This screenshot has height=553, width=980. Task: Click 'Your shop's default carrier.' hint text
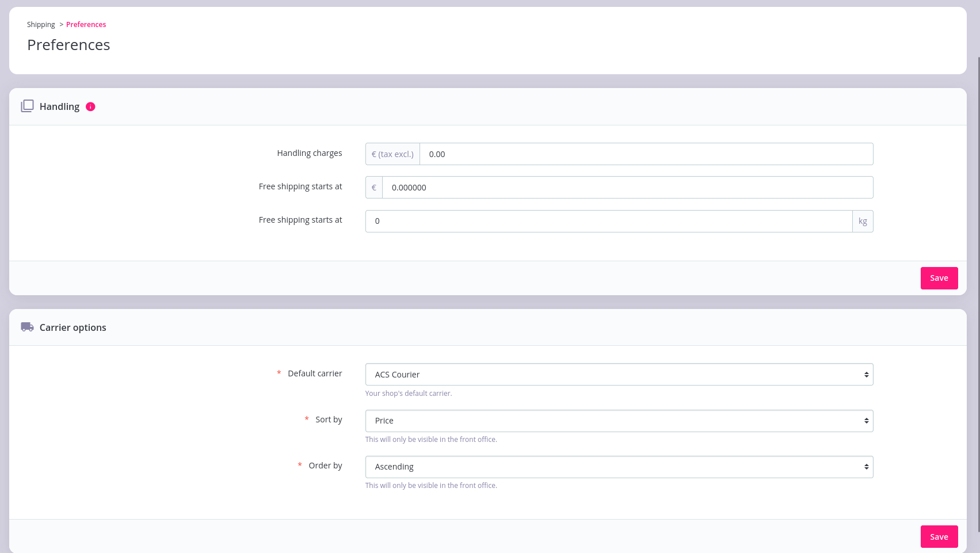409,393
